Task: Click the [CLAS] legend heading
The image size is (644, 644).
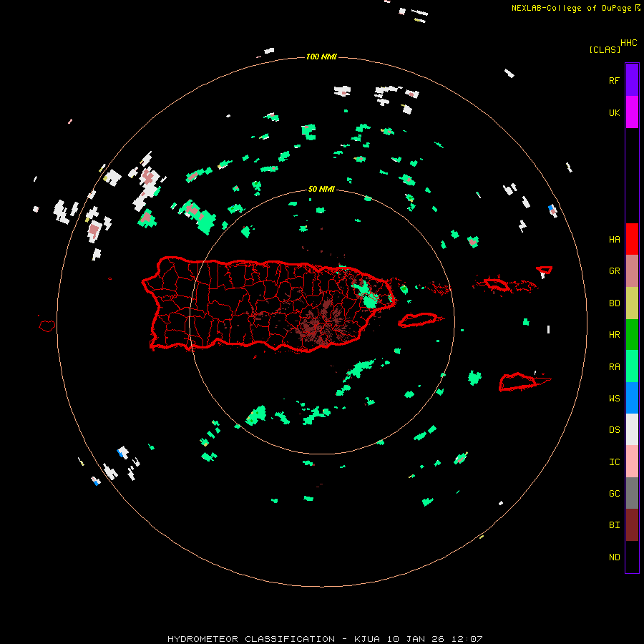Action: click(605, 50)
